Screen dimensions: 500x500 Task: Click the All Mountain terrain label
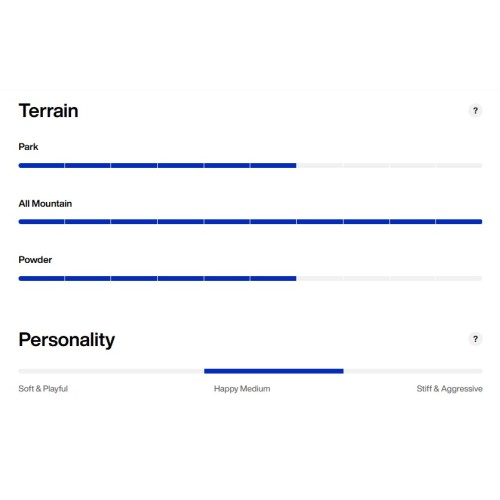pyautogui.click(x=45, y=203)
